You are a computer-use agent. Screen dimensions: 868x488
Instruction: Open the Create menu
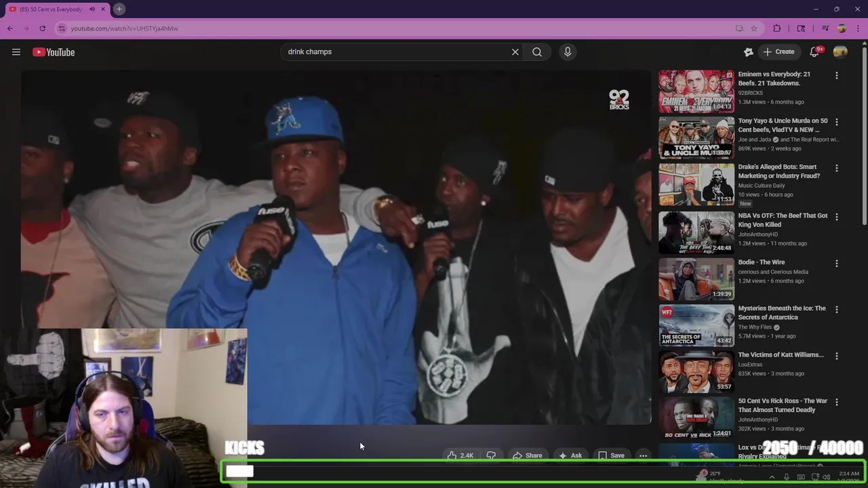coord(778,52)
